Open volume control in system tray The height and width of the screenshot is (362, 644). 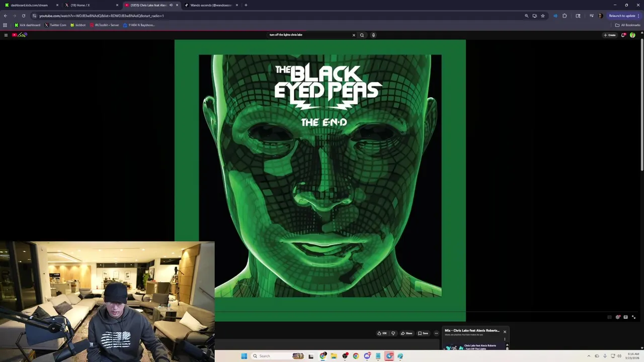click(x=619, y=356)
